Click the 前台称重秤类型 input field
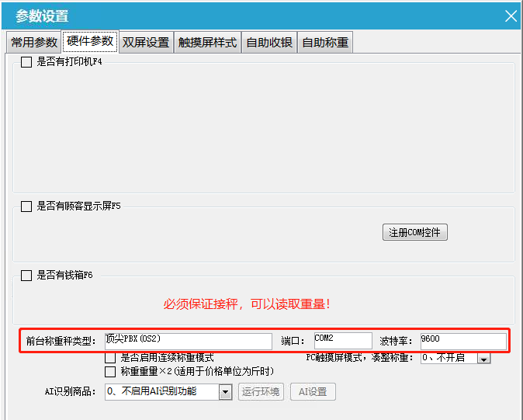The width and height of the screenshot is (523, 420). 188,341
